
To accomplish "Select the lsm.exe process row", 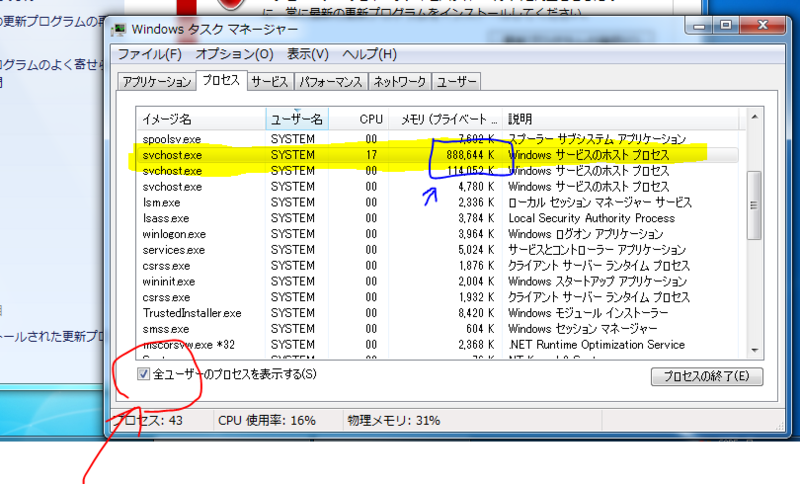I will click(x=437, y=202).
